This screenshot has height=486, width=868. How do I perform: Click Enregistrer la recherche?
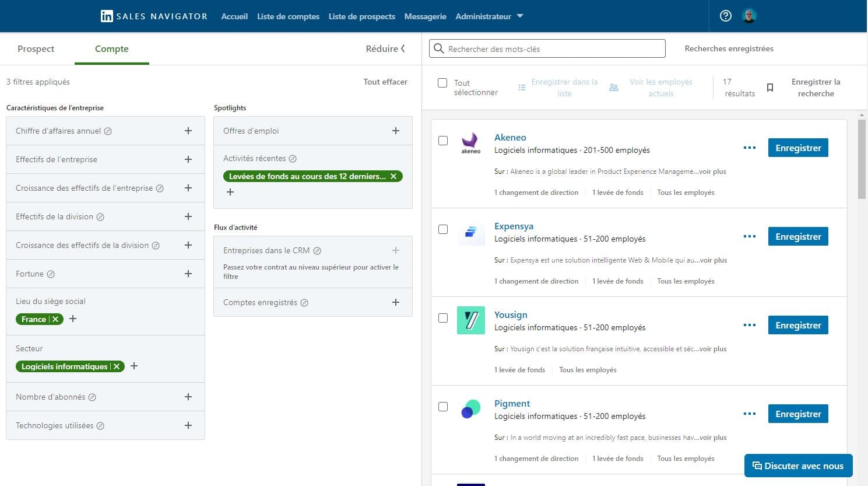pos(816,88)
